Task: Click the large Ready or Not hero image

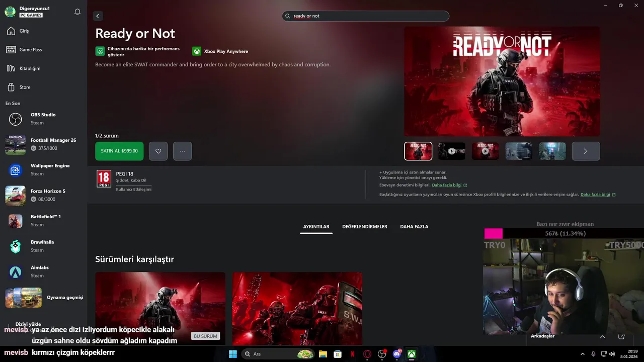Action: pos(502,81)
